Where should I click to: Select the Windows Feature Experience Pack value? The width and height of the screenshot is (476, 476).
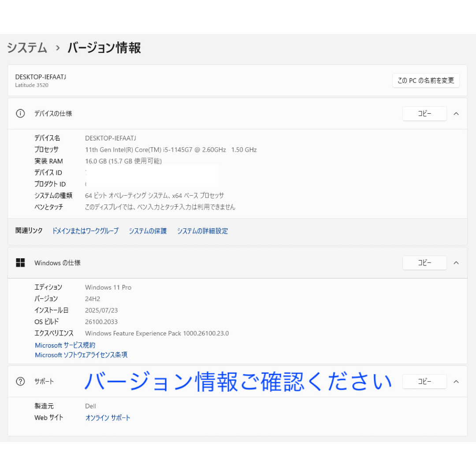[157, 333]
